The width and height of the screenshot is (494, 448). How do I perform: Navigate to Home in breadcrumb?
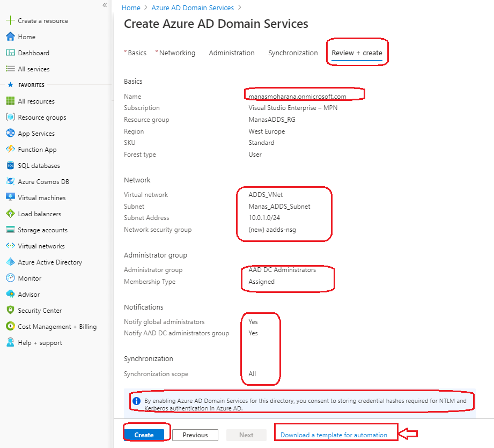click(131, 8)
